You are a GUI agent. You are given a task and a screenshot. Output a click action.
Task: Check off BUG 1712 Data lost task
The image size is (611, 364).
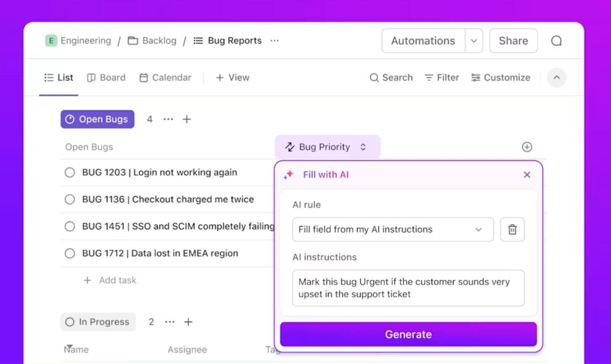(x=70, y=253)
